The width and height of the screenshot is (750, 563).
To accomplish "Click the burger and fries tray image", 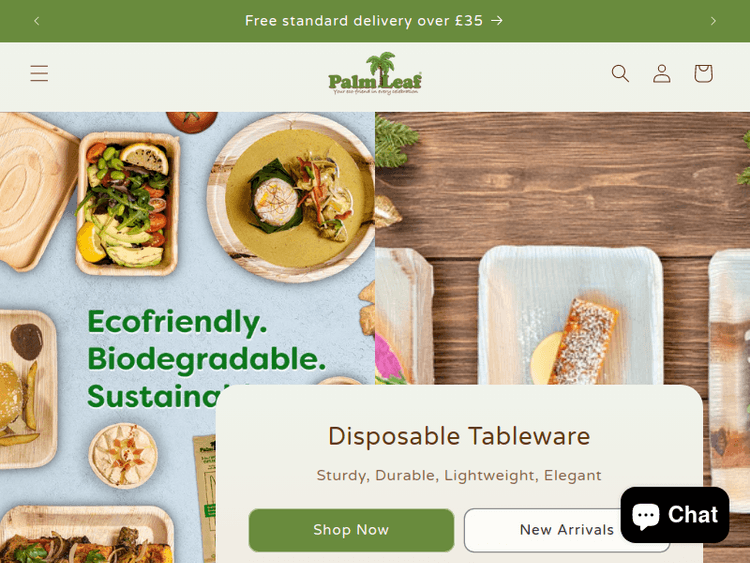I will (x=27, y=389).
